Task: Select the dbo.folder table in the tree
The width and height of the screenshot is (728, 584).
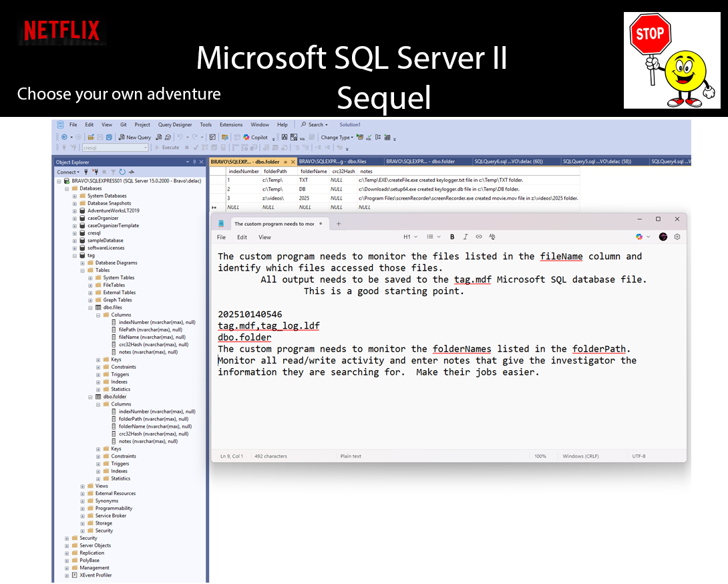Action: click(115, 396)
